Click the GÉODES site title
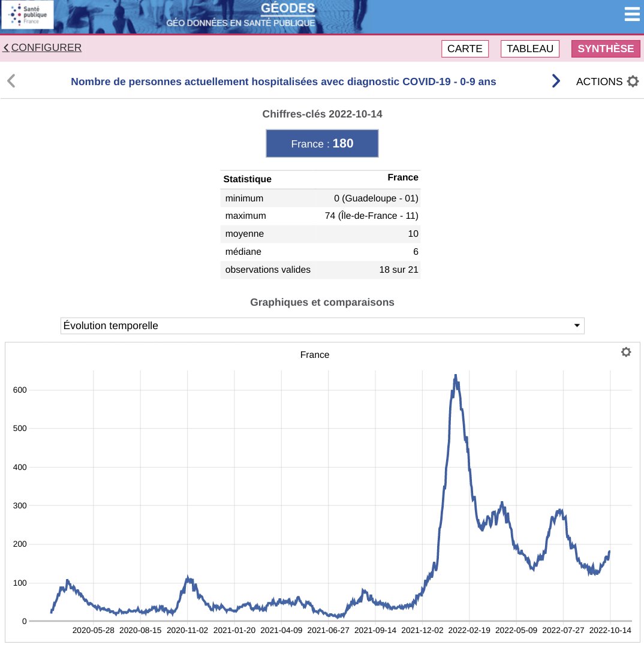 coord(288,8)
